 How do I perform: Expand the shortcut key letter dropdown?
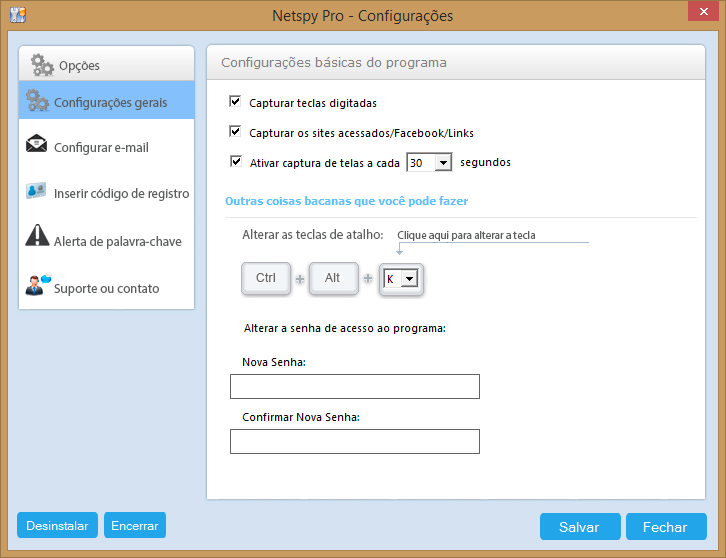[x=409, y=279]
